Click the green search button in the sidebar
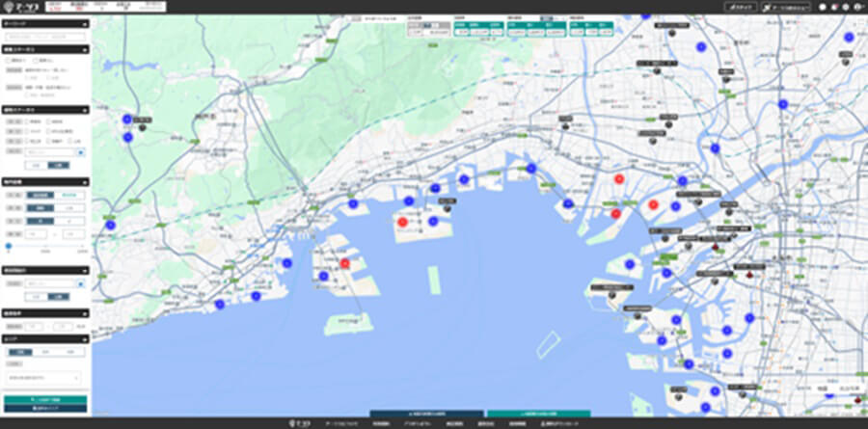Viewport: 868px width, 429px height. tap(45, 400)
